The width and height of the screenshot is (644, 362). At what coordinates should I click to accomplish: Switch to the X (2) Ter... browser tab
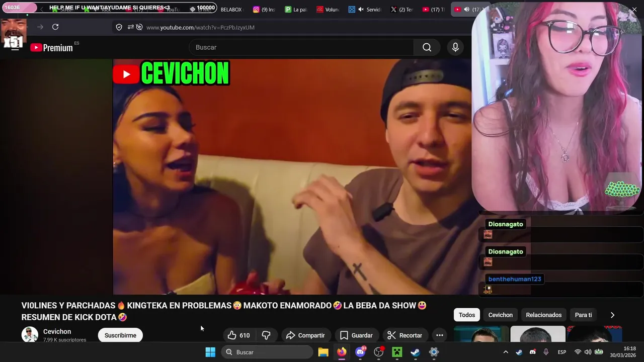(401, 9)
